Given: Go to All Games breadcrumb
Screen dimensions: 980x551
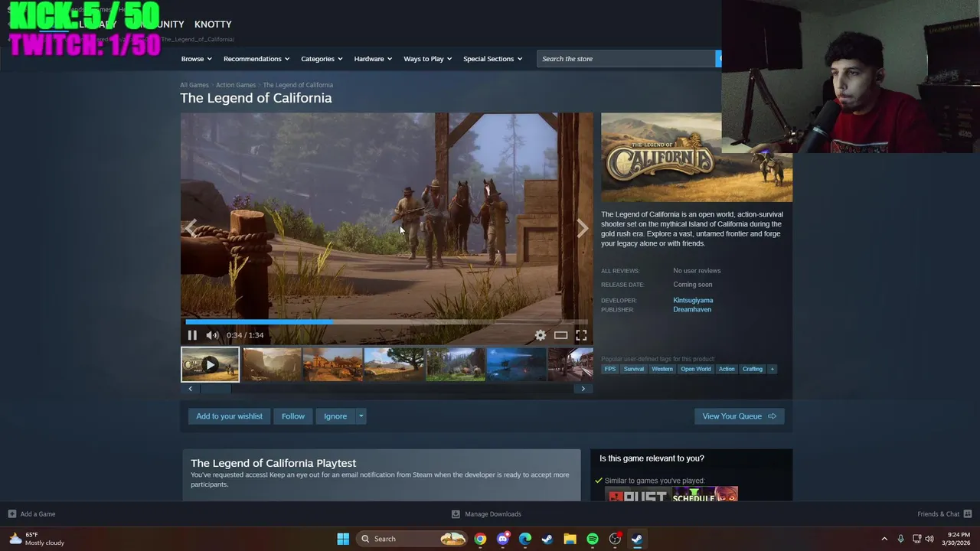Looking at the screenshot, I should tap(194, 85).
